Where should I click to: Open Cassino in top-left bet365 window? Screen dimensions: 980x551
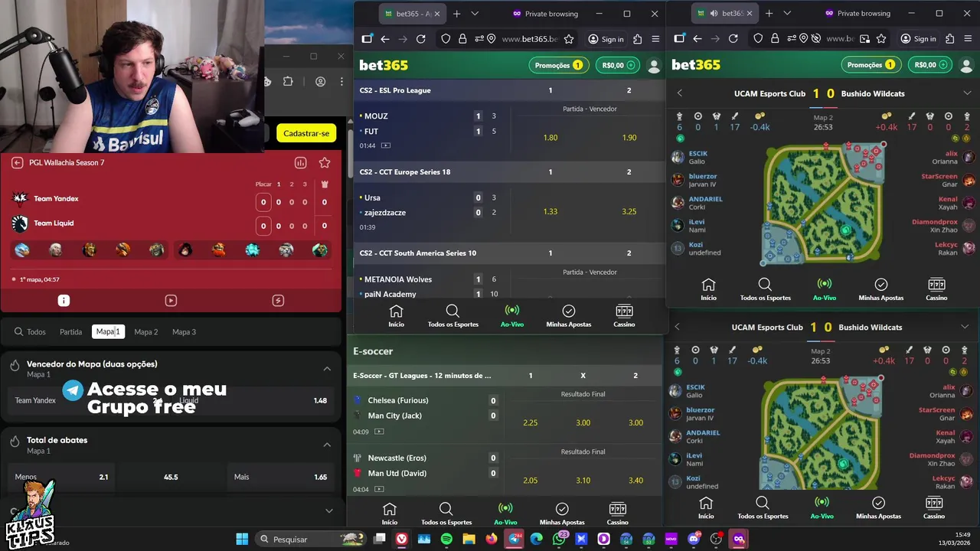pyautogui.click(x=624, y=315)
